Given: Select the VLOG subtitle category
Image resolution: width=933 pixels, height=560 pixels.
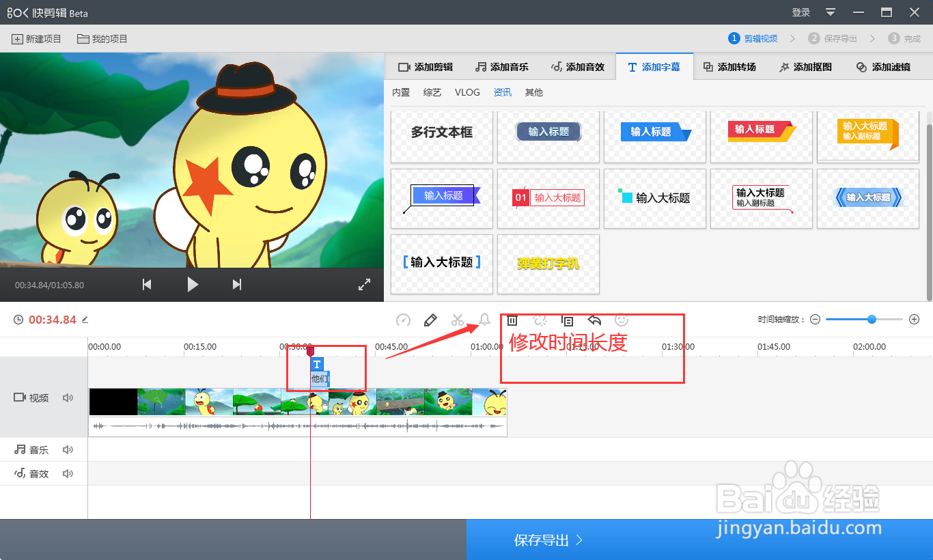Looking at the screenshot, I should [x=467, y=92].
